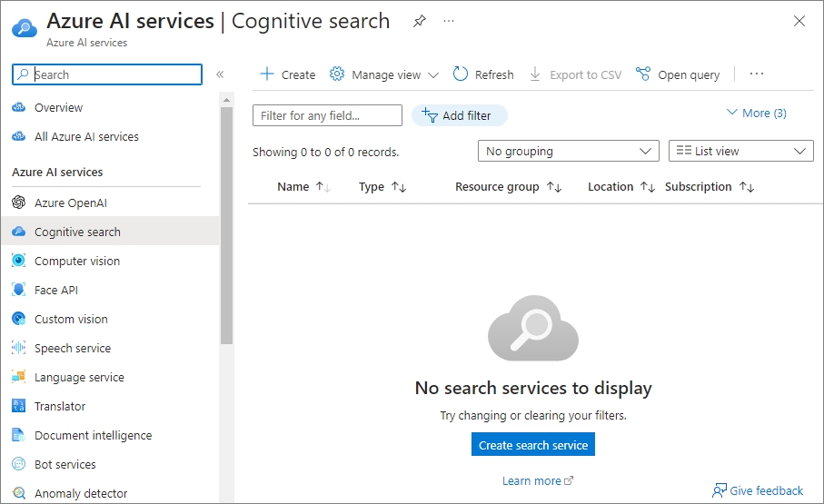Click the Document intelligence icon

click(19, 435)
